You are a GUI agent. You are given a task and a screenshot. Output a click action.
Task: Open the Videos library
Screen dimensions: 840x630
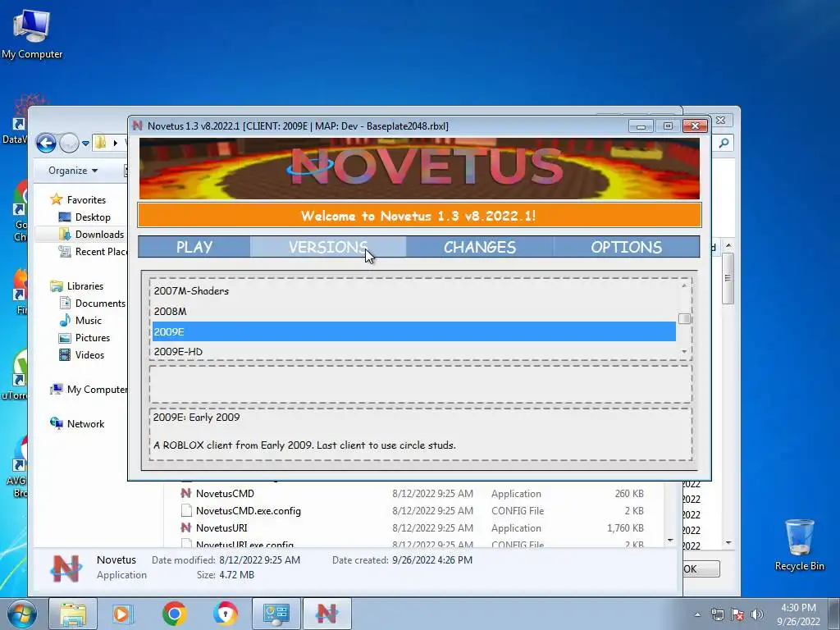[89, 354]
